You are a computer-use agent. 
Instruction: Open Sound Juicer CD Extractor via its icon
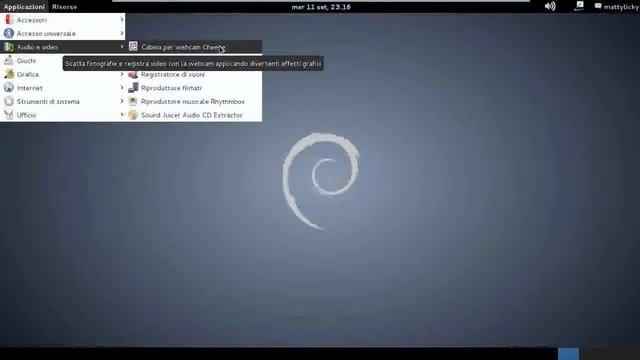click(133, 115)
